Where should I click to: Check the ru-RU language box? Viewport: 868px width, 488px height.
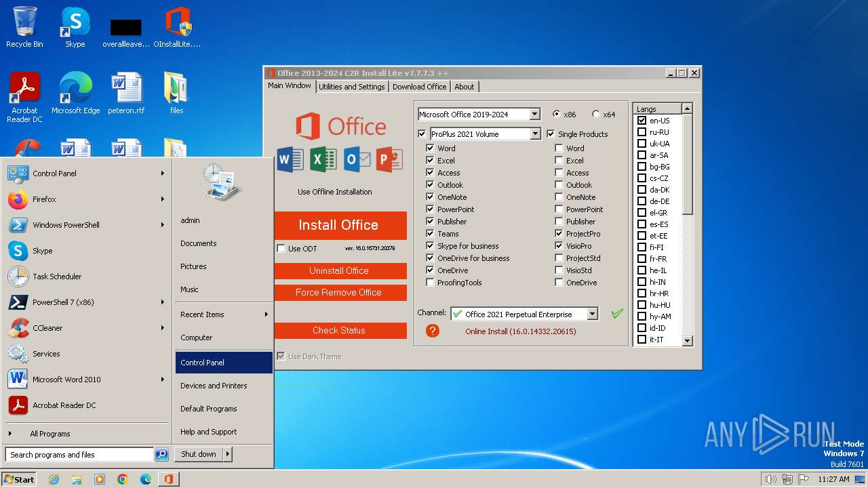(x=642, y=132)
